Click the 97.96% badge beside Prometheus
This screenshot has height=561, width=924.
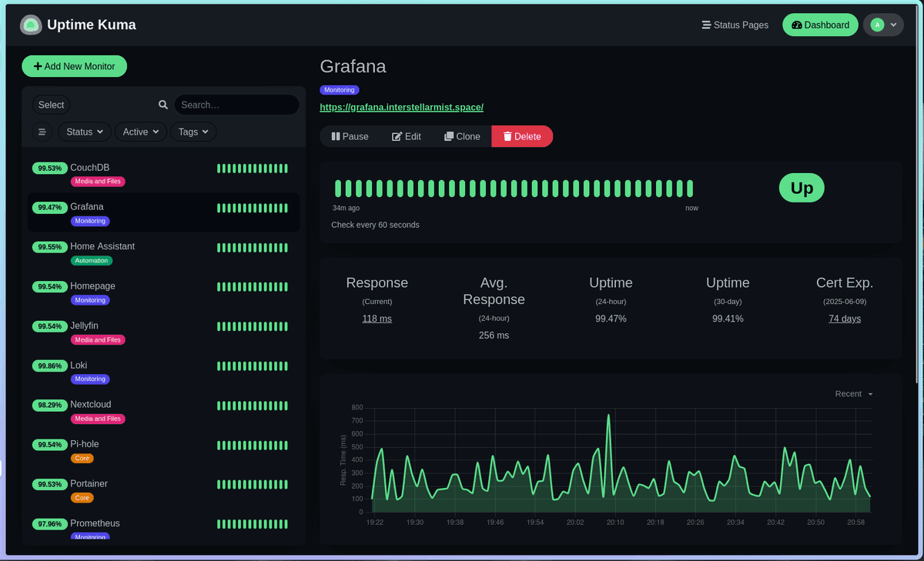[49, 524]
